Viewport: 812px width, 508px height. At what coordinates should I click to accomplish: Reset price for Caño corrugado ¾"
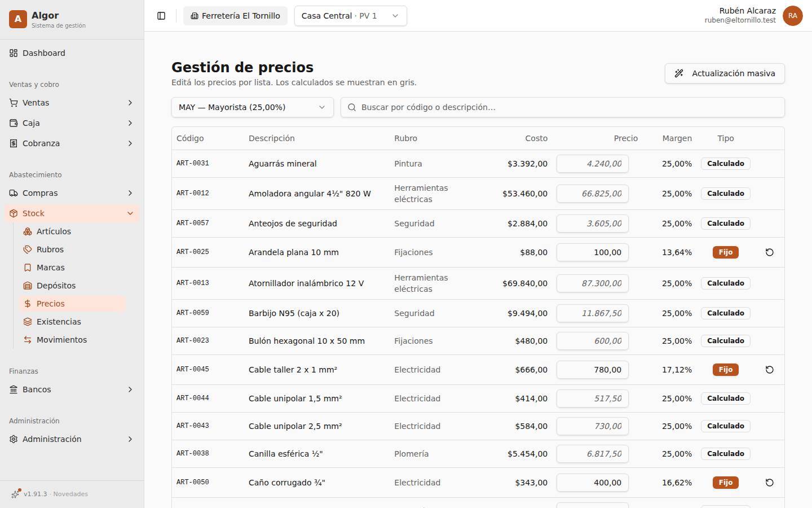[x=769, y=483]
